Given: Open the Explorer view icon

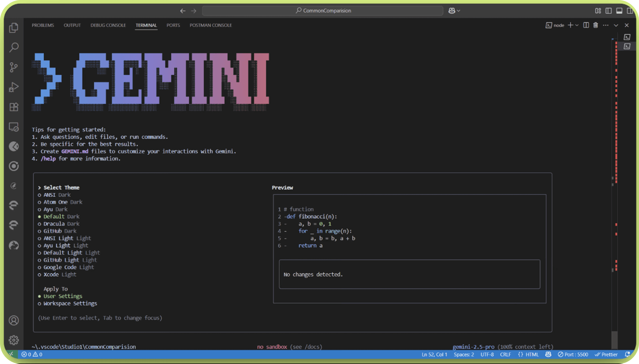Looking at the screenshot, I should point(14,28).
